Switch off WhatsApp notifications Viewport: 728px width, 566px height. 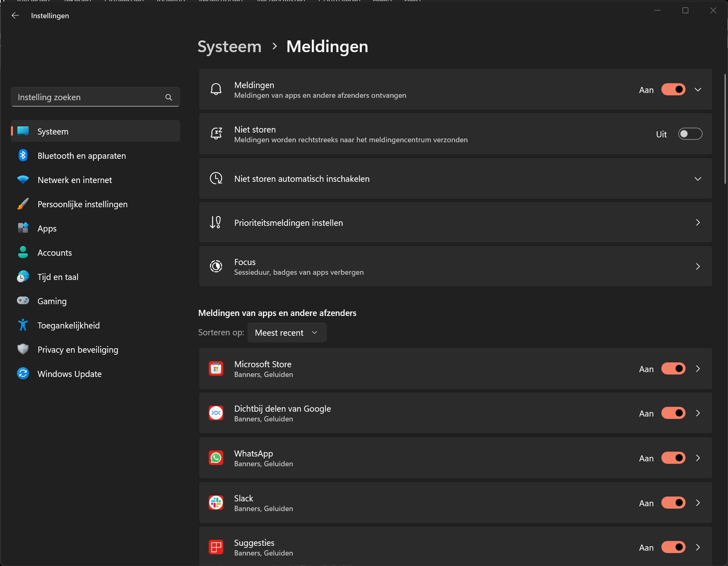[673, 458]
